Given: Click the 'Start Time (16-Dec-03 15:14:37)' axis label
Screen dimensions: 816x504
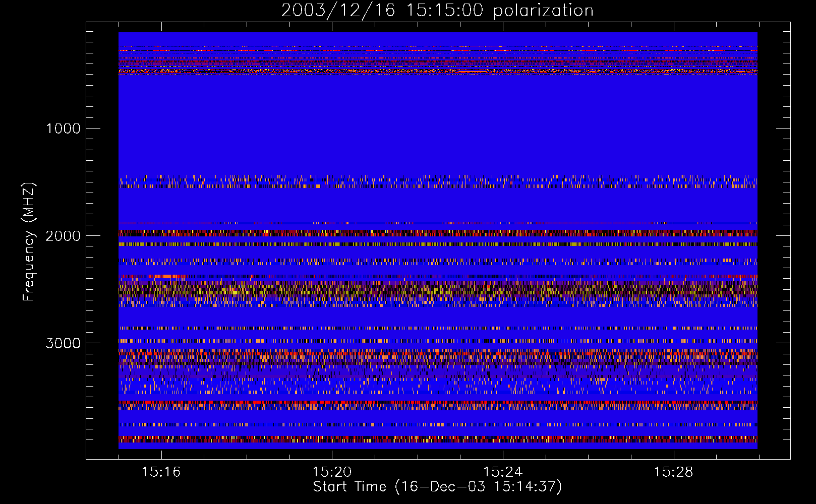Looking at the screenshot, I should coord(437,487).
